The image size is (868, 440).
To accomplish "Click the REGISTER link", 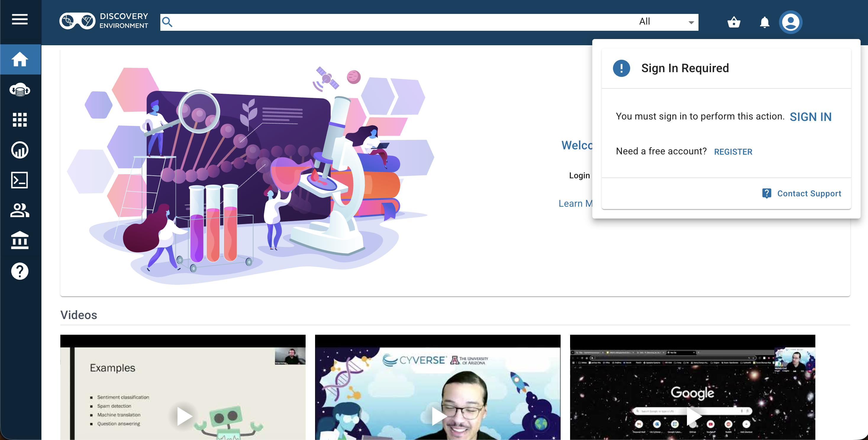I will tap(733, 152).
